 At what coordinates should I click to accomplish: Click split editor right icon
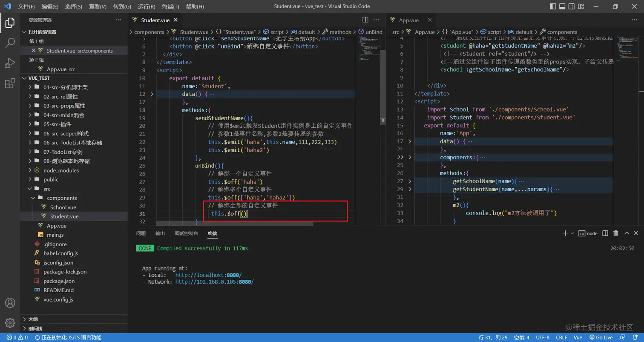(365, 20)
